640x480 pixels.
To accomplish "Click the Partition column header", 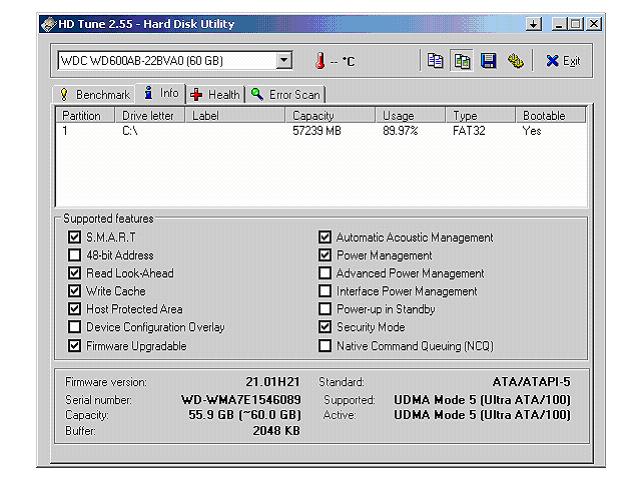I will click(x=85, y=116).
